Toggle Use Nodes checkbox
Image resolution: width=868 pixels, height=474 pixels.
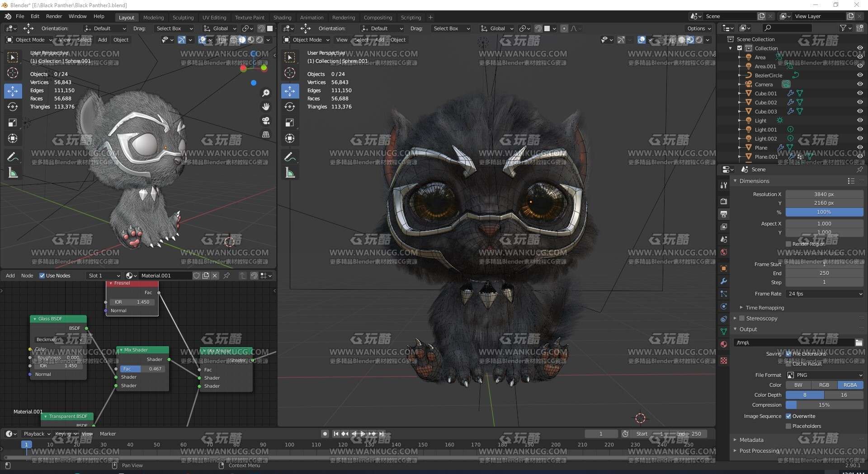click(x=42, y=276)
